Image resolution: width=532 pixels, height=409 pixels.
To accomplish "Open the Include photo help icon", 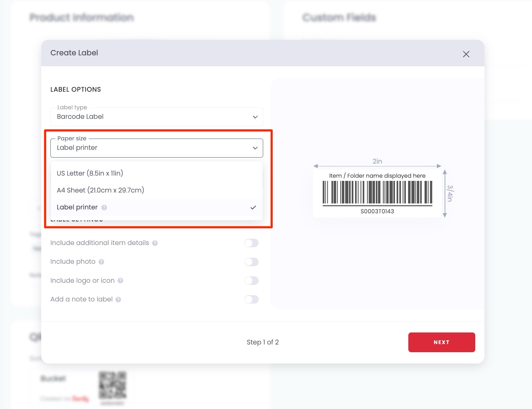I will coord(101,262).
